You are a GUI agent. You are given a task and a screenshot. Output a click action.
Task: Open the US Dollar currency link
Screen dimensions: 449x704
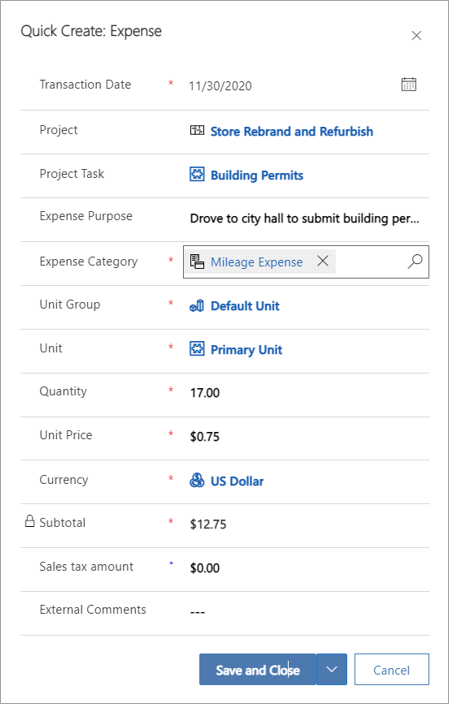click(237, 481)
